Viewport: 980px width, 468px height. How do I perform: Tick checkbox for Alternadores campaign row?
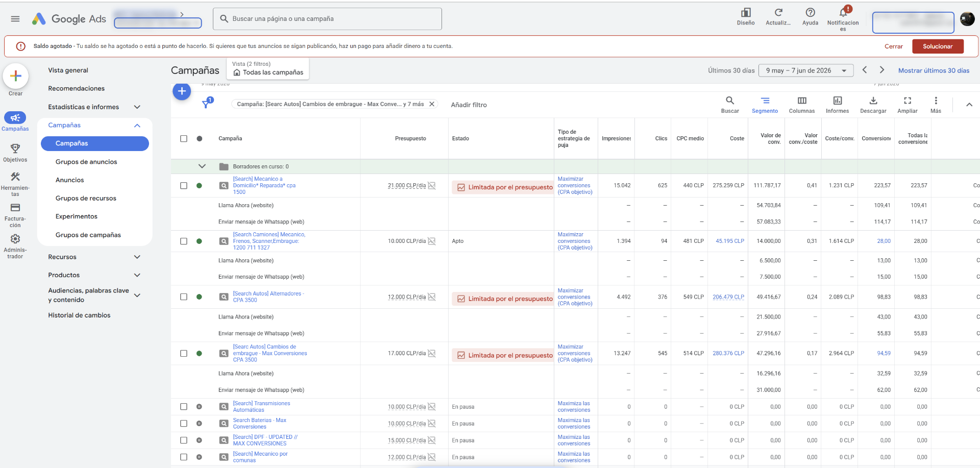point(184,297)
